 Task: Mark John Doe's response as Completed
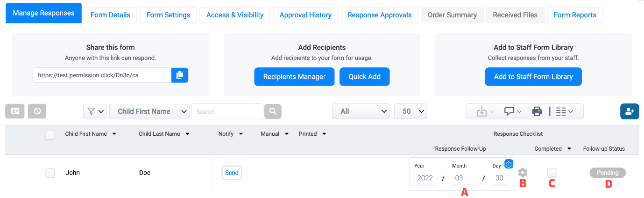552,173
